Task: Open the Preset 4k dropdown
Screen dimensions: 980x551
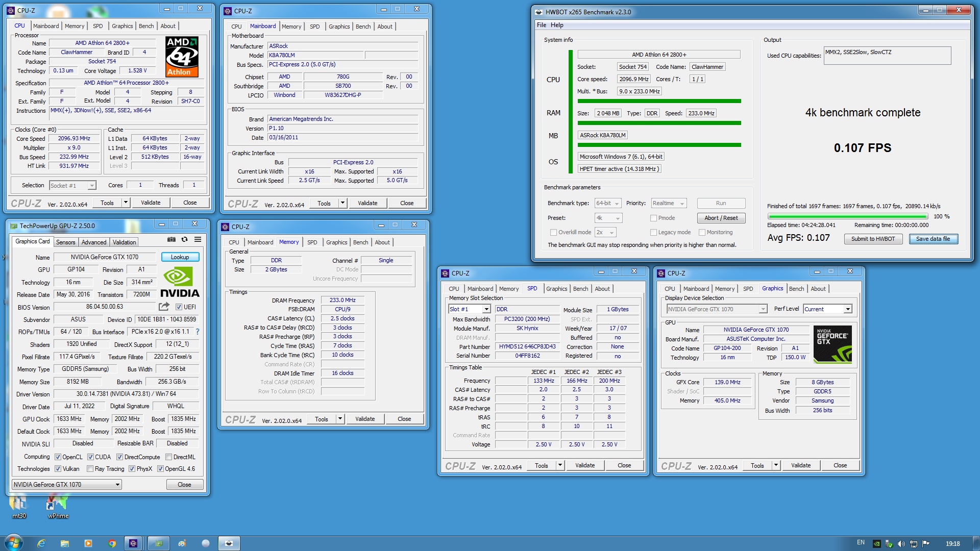Action: [608, 218]
